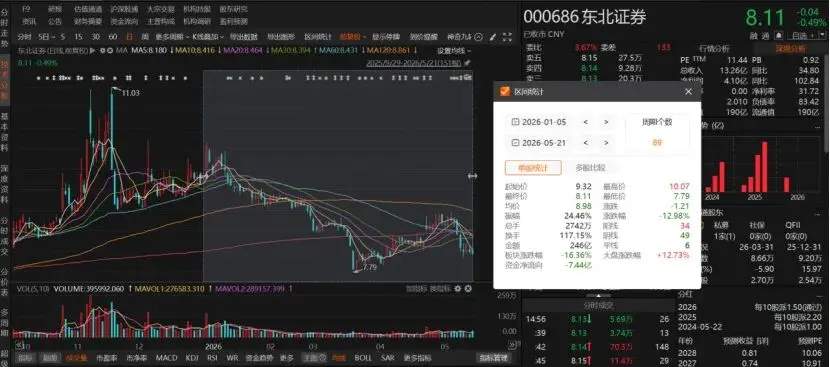
Task: Step end date 2026-05-21 backward
Action: 585,143
